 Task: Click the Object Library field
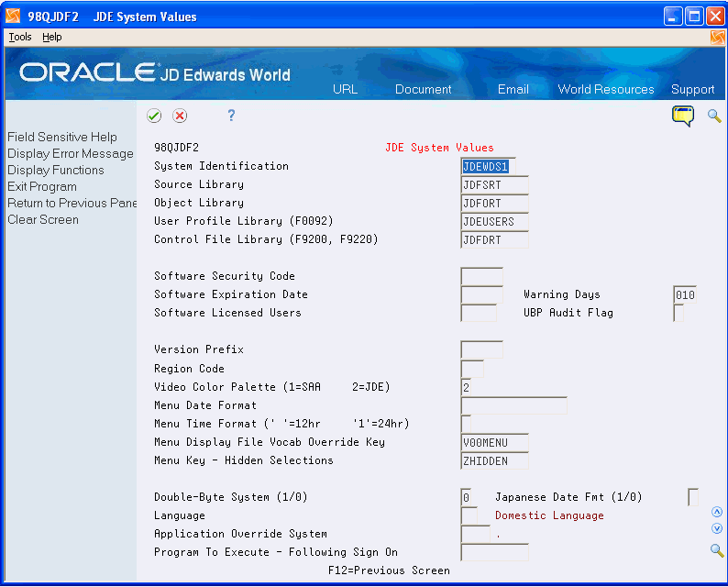point(494,203)
